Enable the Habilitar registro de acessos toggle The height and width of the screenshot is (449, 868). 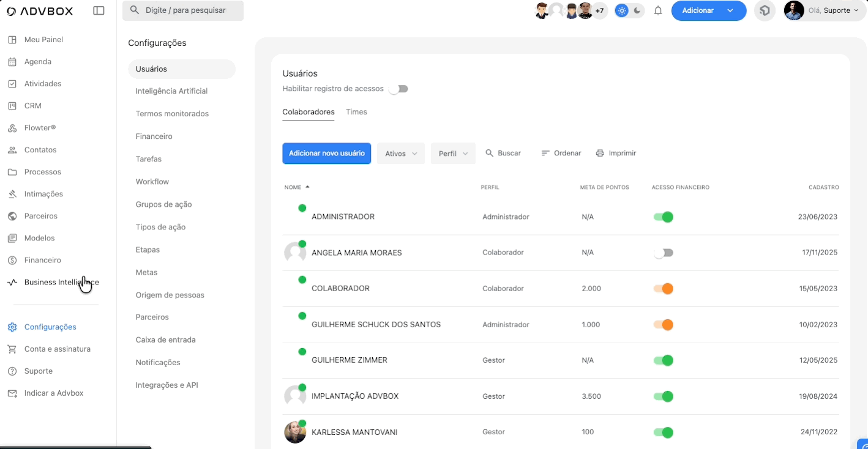click(x=398, y=89)
